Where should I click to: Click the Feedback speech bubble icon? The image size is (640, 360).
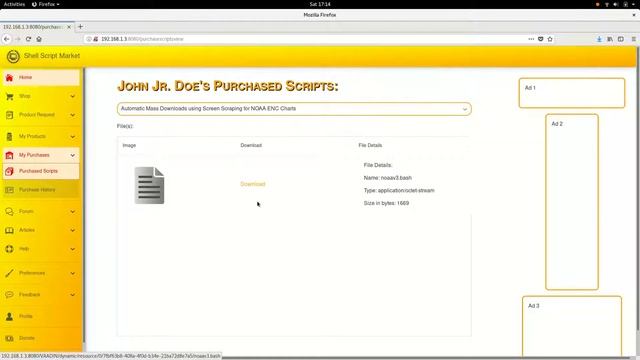pos(9,295)
